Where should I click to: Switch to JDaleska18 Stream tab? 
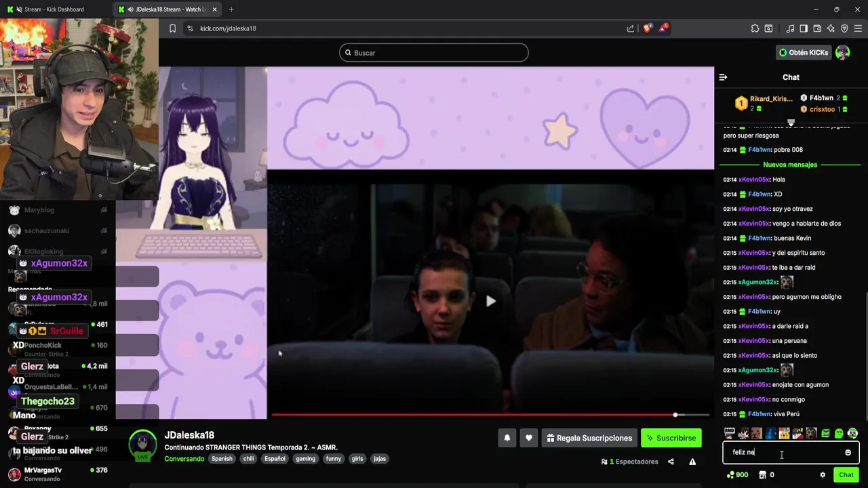click(x=166, y=9)
